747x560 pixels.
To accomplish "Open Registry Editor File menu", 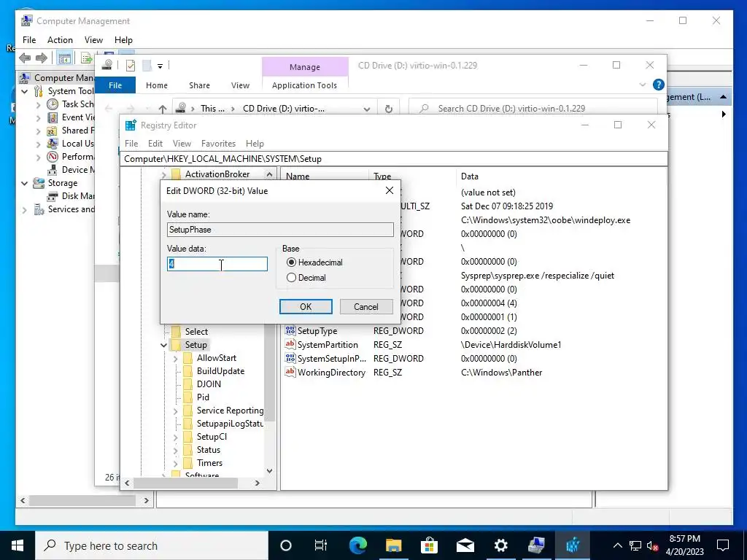I will pos(131,144).
